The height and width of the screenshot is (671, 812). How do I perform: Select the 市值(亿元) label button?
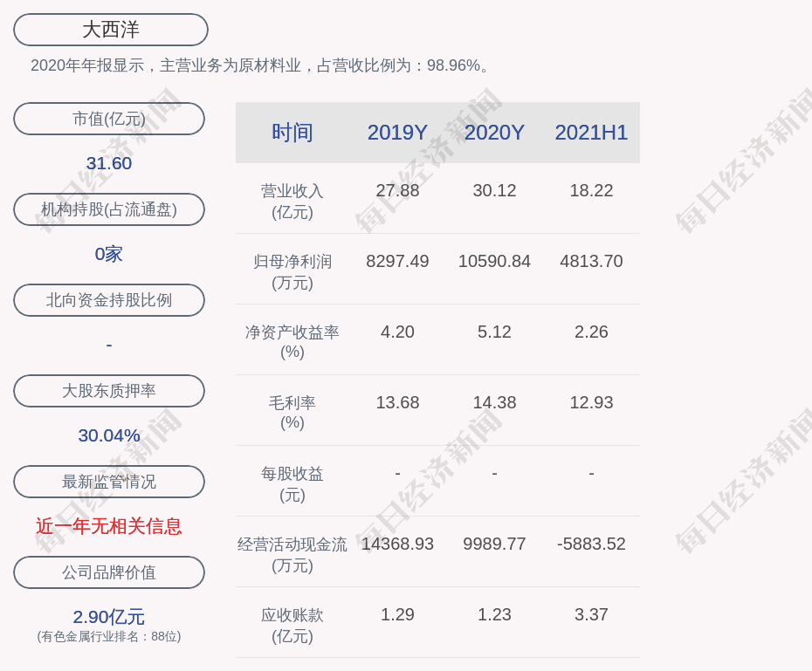click(x=109, y=119)
